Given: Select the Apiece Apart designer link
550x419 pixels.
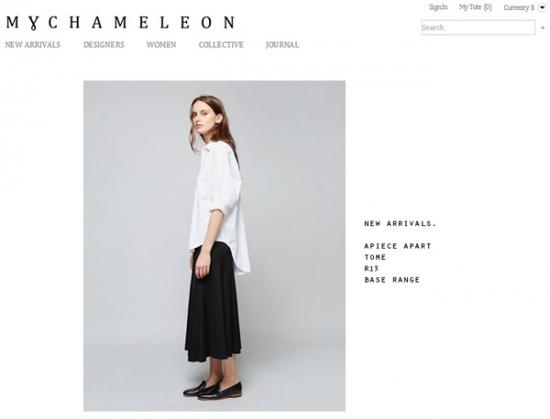Looking at the screenshot, I should coord(398,246).
